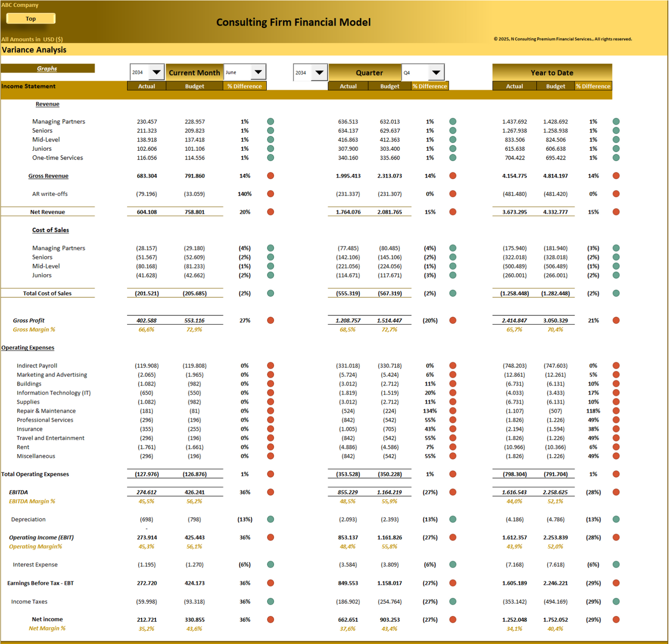The height and width of the screenshot is (644, 670).
Task: Click Quarter red indicator for Operating Income (EBIT)
Action: point(453,537)
